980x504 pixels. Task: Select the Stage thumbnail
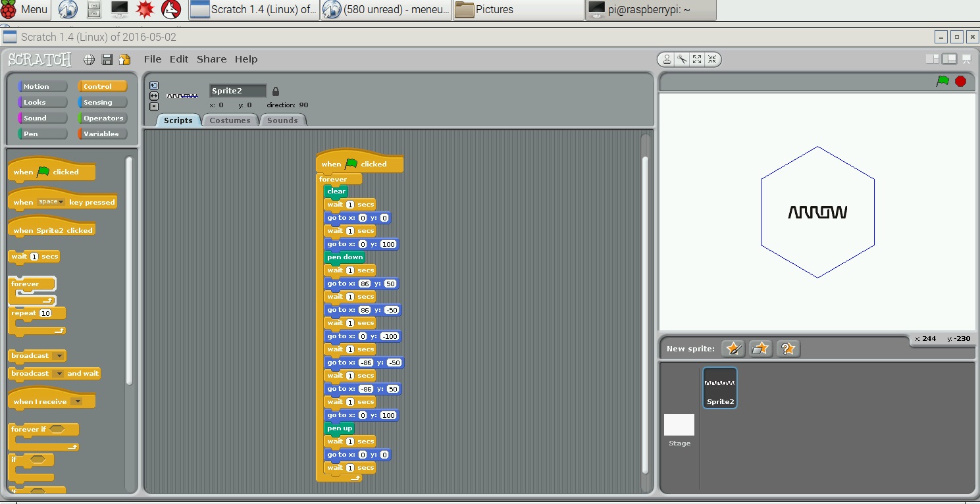[x=679, y=424]
